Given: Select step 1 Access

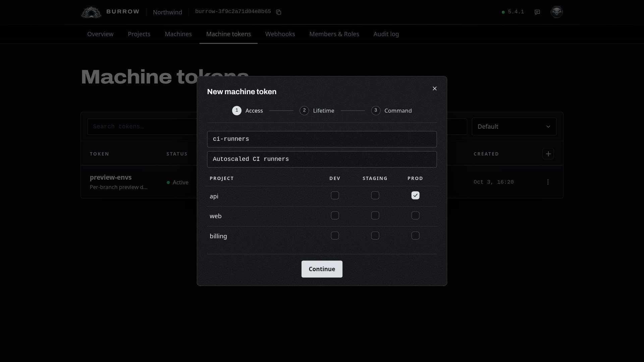Looking at the screenshot, I should coord(248,111).
